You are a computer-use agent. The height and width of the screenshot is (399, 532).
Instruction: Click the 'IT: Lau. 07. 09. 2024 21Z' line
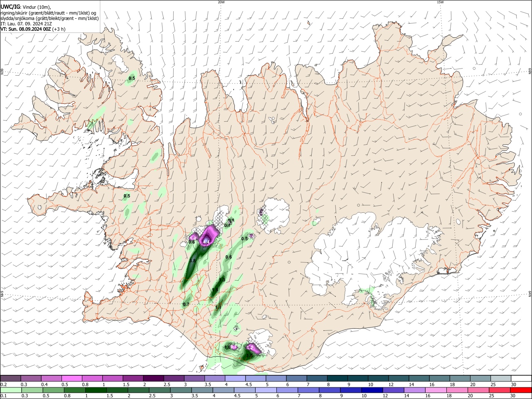pos(26,24)
